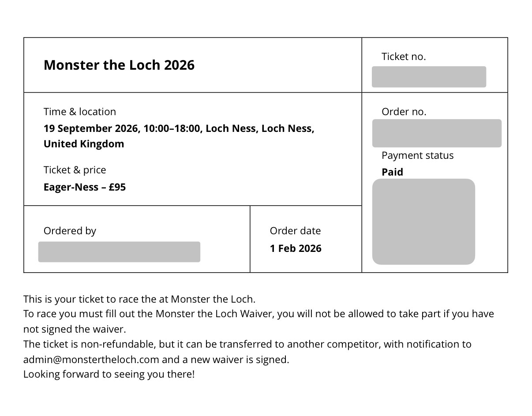
Task: Click the Monster the Loch 2026 title
Action: 119,65
